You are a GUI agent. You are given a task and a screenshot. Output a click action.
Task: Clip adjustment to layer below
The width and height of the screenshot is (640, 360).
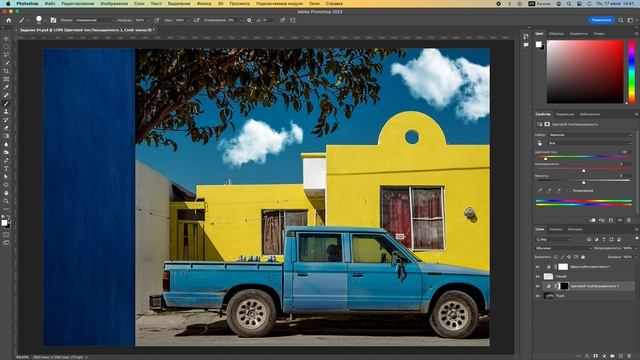click(x=593, y=220)
